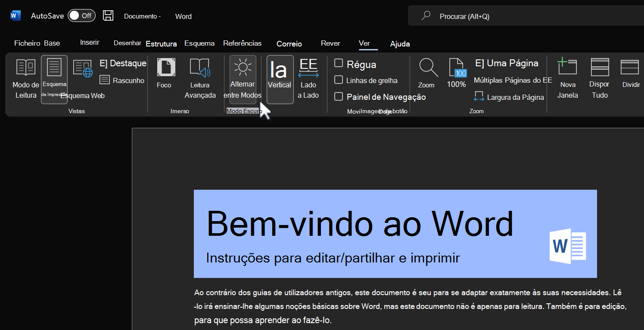Click Largura da Página
Image resolution: width=644 pixels, height=330 pixels.
[509, 97]
